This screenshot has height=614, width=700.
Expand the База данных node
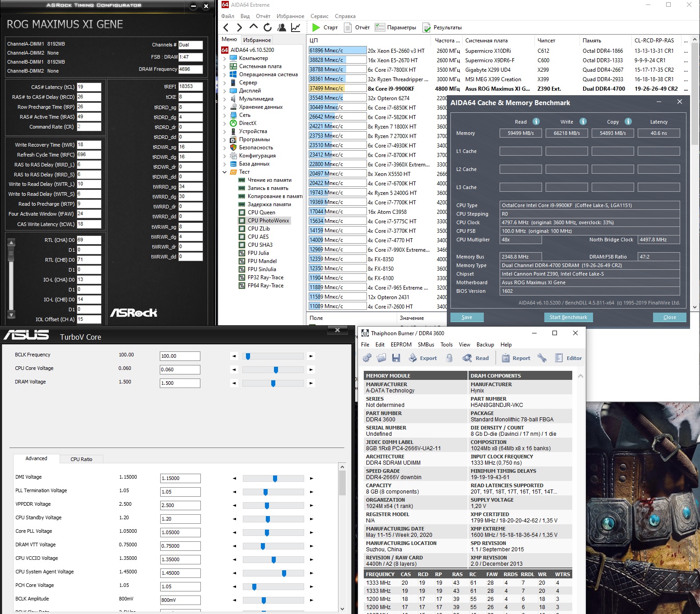tap(224, 164)
